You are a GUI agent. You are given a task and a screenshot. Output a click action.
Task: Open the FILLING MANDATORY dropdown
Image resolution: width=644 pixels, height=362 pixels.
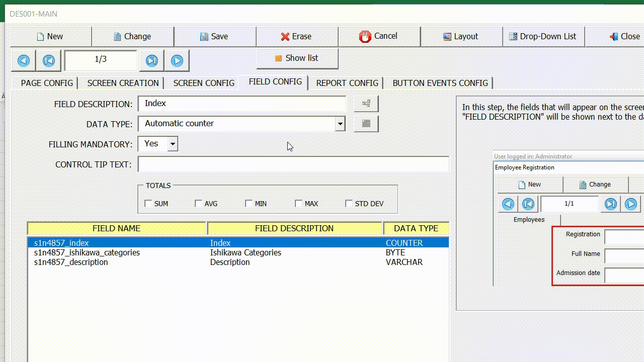(172, 144)
